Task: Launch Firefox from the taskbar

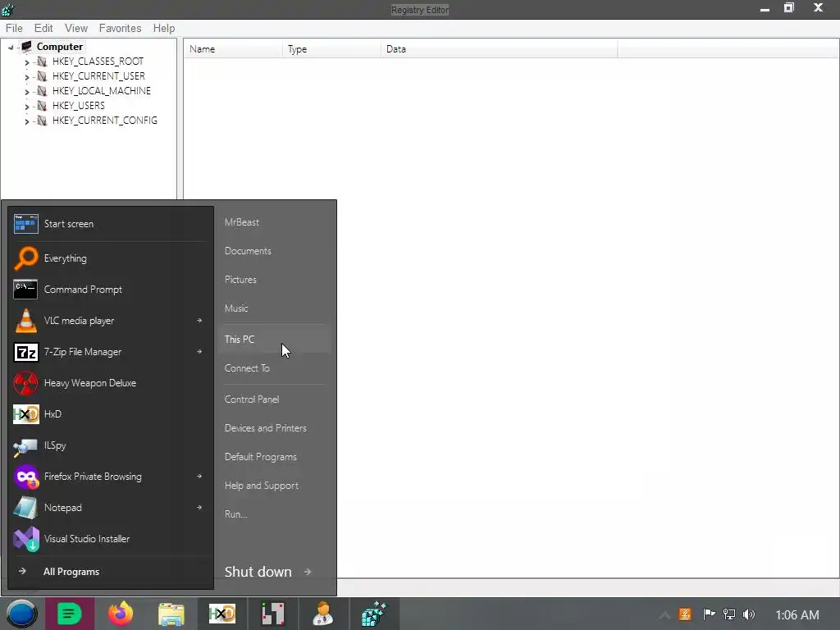Action: click(x=121, y=614)
